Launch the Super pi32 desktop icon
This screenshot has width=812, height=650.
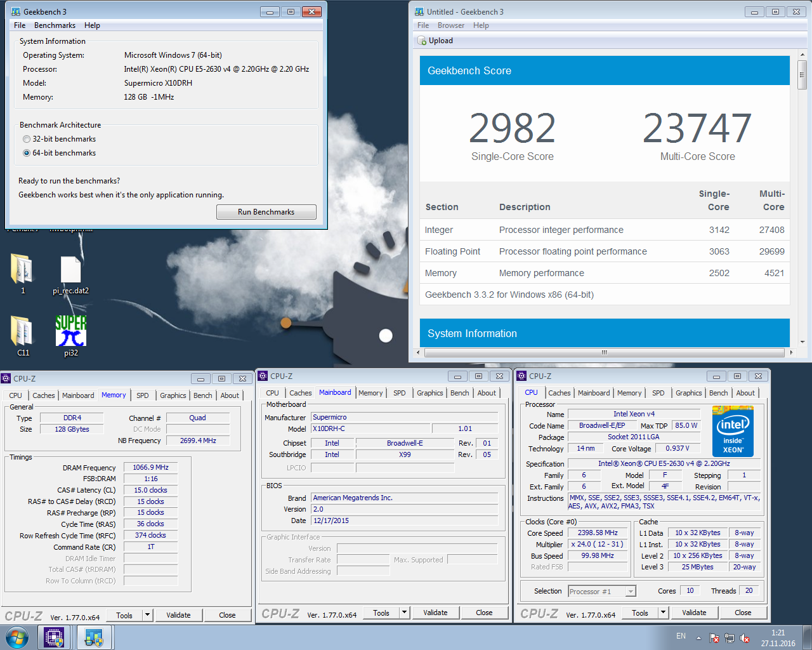point(70,331)
